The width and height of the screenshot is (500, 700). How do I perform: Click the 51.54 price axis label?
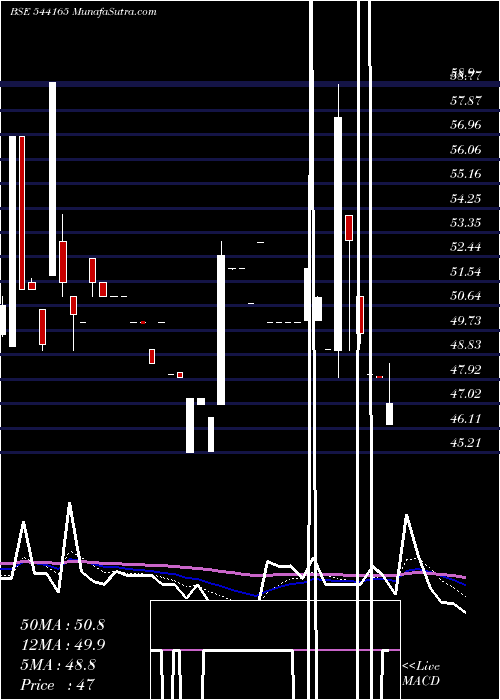coord(466,271)
